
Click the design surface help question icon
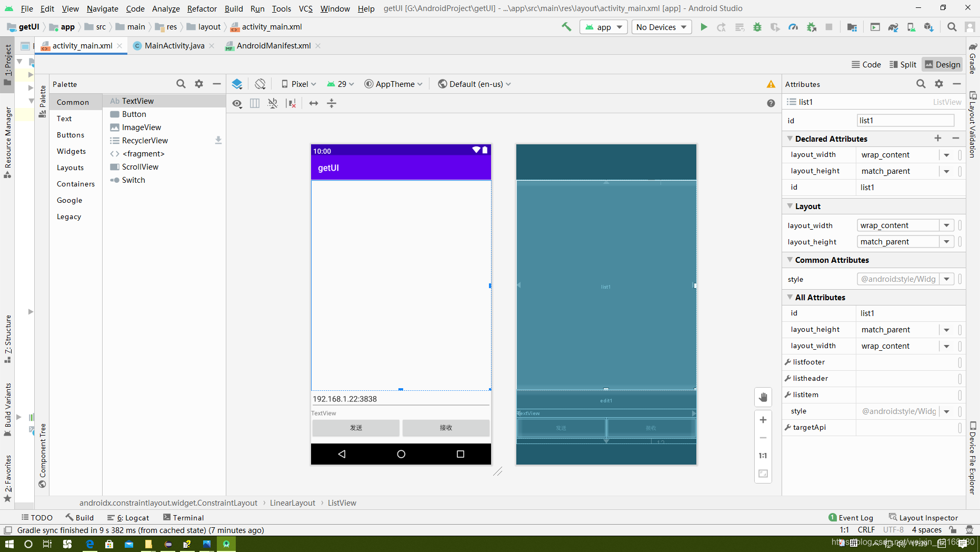[771, 103]
